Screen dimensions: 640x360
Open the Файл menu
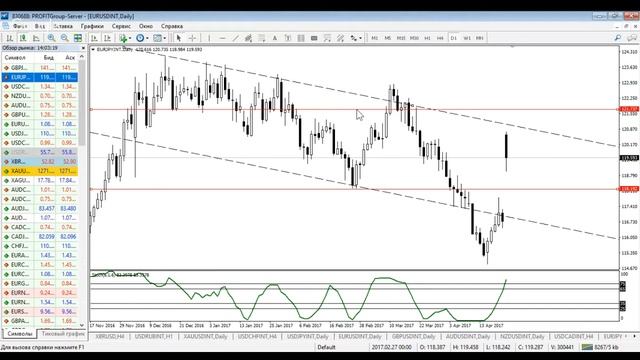tap(20, 26)
